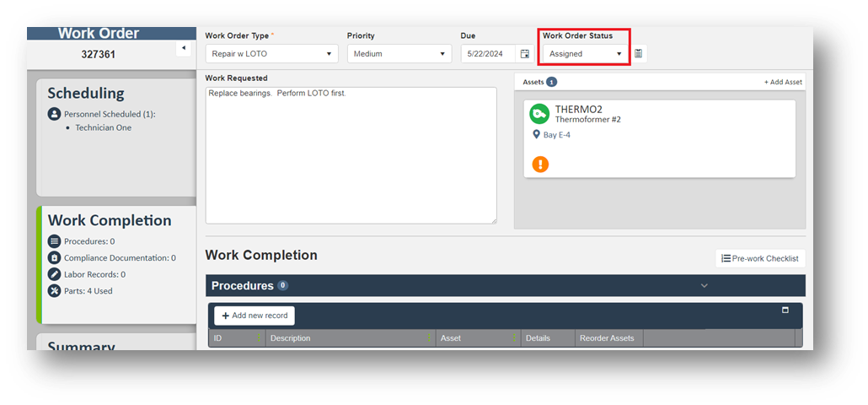This screenshot has height=405, width=868.
Task: Click the Pre-work Checklist button
Action: coord(760,258)
